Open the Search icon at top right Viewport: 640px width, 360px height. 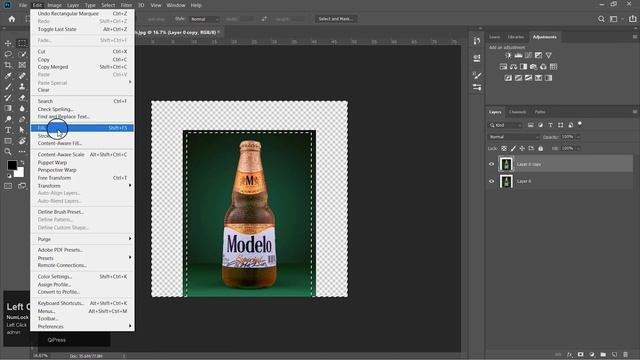(x=601, y=19)
